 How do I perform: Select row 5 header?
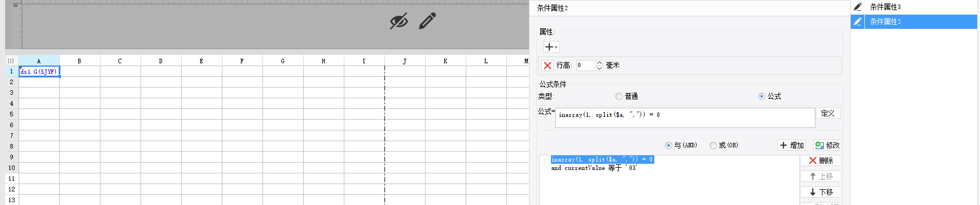point(12,115)
